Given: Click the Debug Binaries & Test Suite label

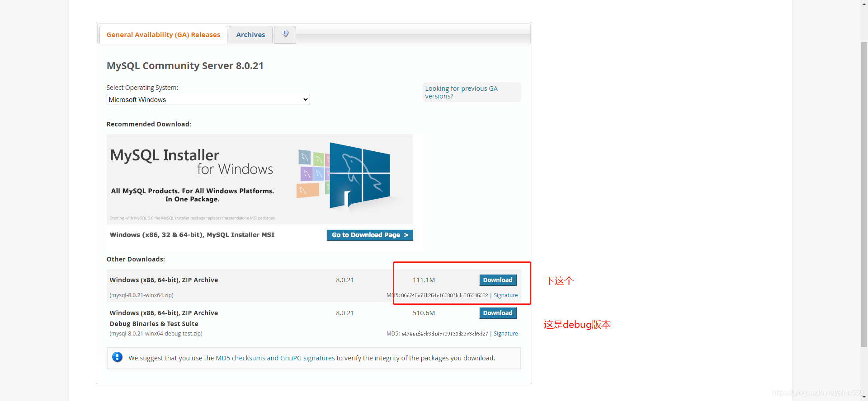Looking at the screenshot, I should tap(154, 324).
